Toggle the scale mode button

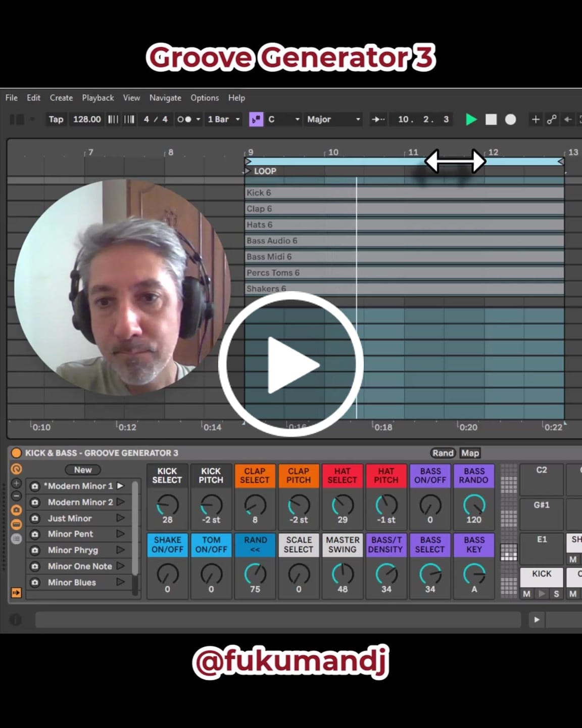click(x=256, y=119)
